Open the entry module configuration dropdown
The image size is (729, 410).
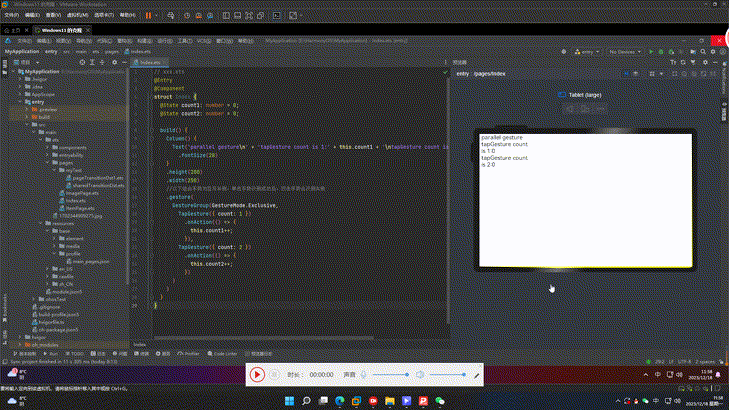point(587,52)
